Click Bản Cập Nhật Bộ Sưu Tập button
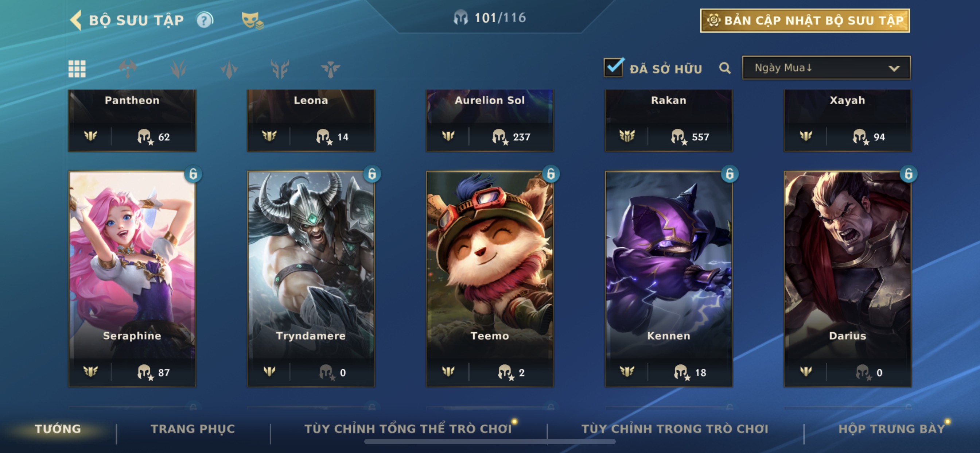The width and height of the screenshot is (980, 453). (x=805, y=20)
